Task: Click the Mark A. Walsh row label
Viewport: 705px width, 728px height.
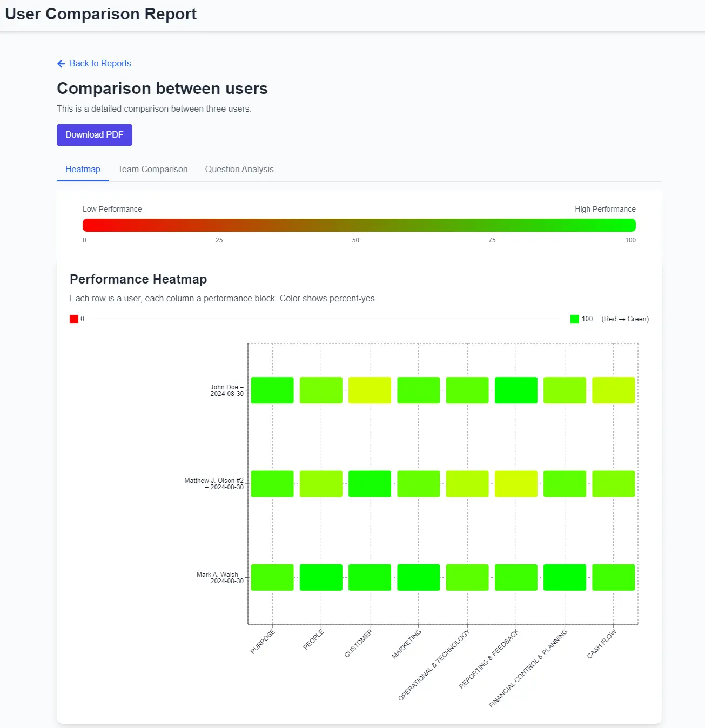Action: pos(220,578)
